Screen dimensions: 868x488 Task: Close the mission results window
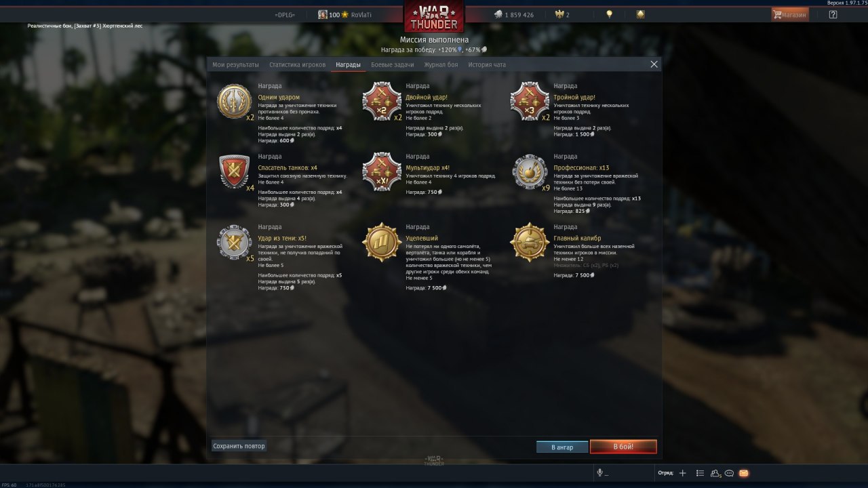coord(654,64)
